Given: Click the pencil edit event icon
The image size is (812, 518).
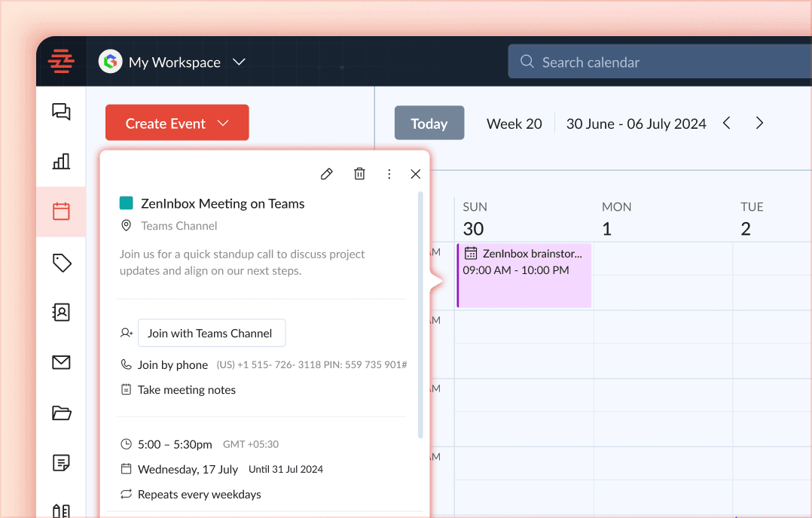Looking at the screenshot, I should (326, 174).
